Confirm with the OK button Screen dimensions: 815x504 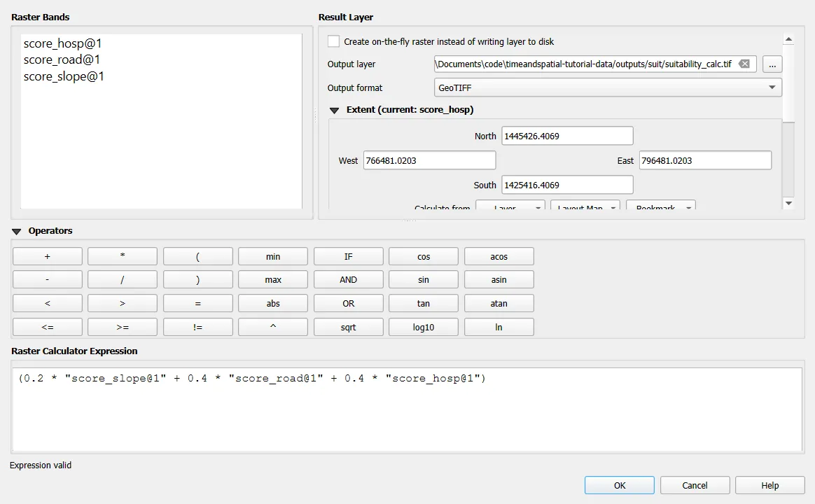620,485
